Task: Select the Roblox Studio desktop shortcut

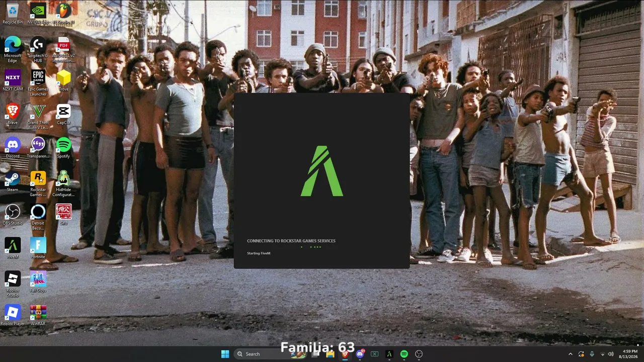Action: pyautogui.click(x=13, y=285)
